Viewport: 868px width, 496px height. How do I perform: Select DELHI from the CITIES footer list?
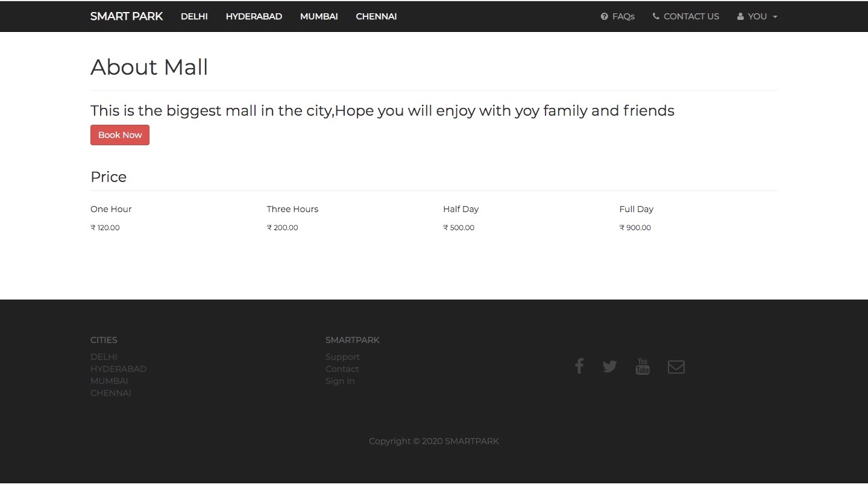104,357
